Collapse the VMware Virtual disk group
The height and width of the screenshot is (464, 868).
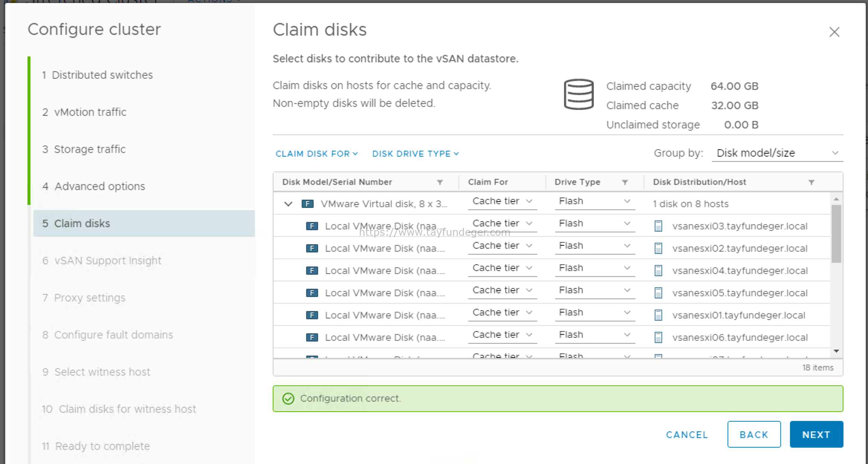pos(288,204)
